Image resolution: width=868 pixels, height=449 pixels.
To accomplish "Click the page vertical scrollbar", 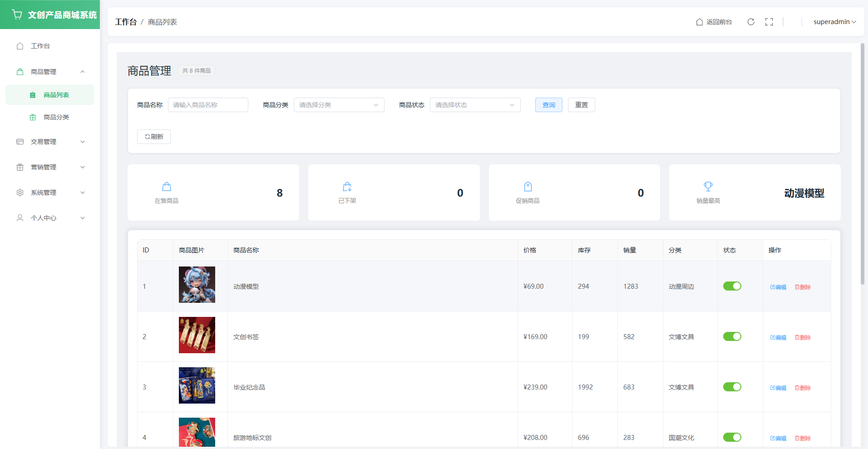I will (x=863, y=163).
